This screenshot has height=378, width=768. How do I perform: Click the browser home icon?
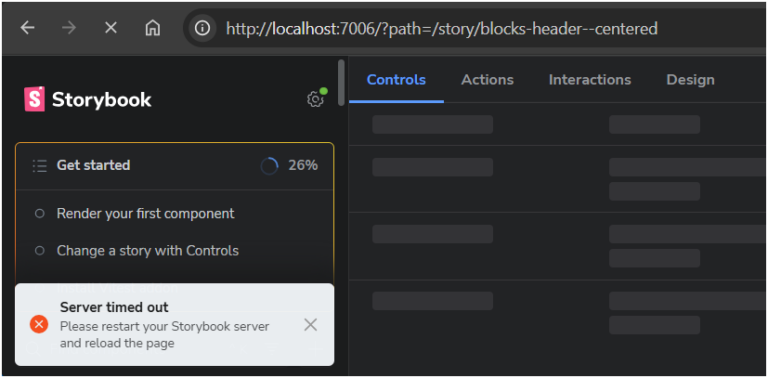pyautogui.click(x=153, y=28)
